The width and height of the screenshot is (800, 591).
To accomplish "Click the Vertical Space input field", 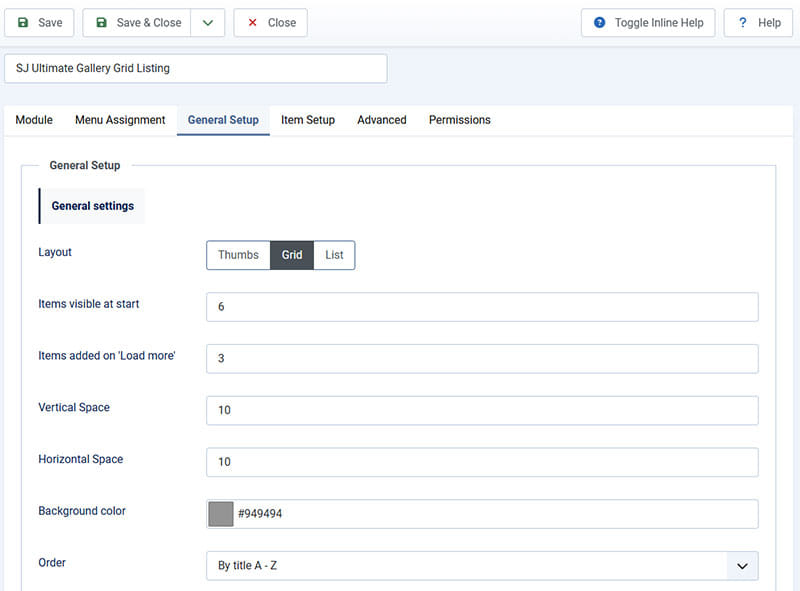I will pos(482,410).
